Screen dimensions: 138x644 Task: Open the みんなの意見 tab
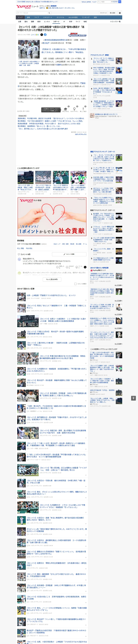pos(73,17)
